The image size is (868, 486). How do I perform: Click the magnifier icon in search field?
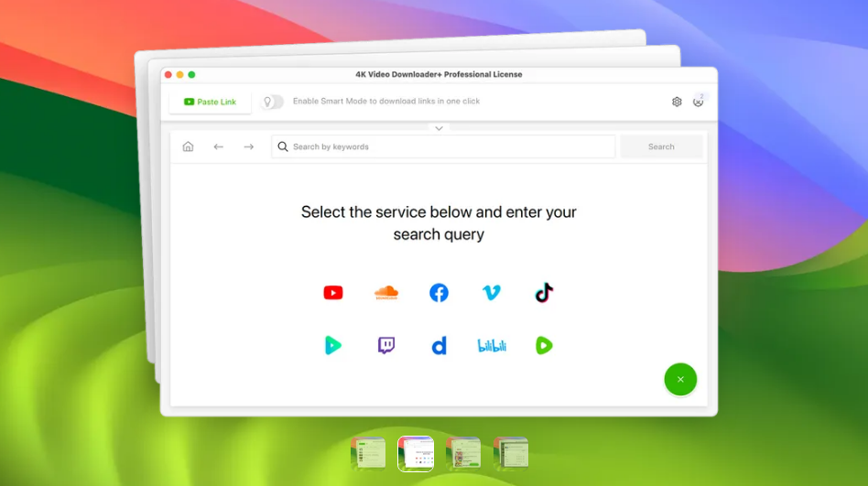[x=283, y=146]
